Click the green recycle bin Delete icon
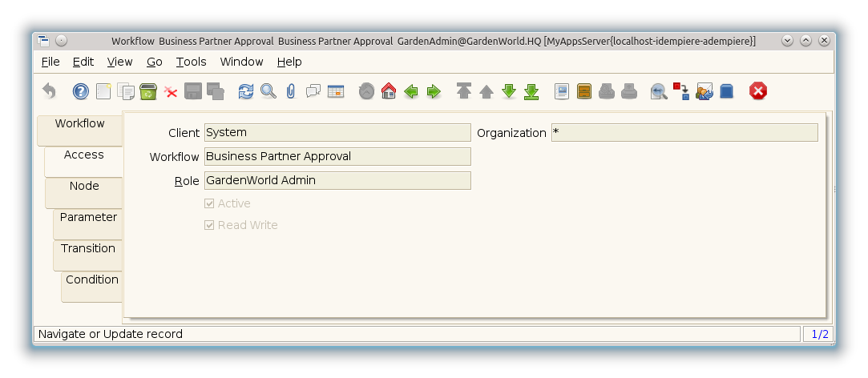 pos(148,91)
